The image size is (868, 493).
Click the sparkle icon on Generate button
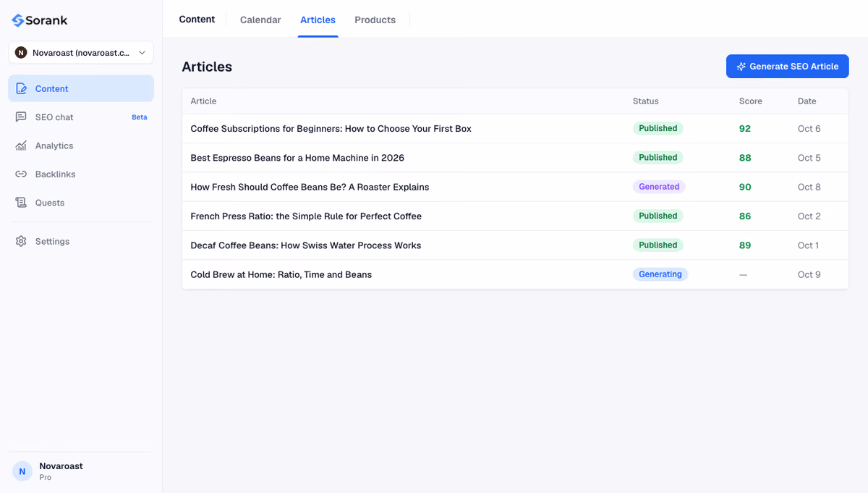tap(741, 67)
